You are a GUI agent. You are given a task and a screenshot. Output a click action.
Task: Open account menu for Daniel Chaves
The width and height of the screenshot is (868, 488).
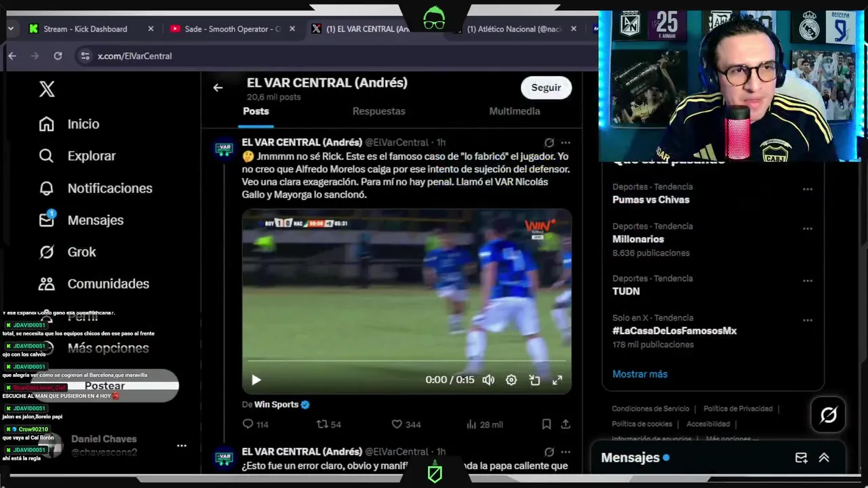coord(181,445)
